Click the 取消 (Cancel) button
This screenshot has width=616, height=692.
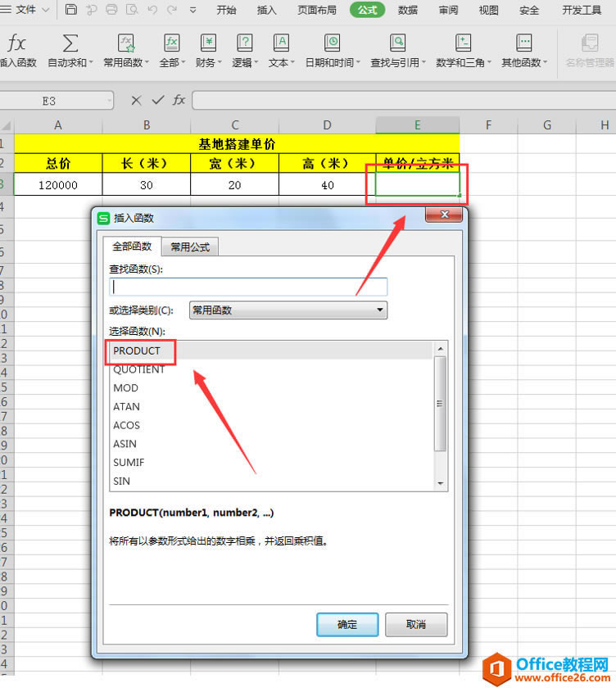point(416,625)
